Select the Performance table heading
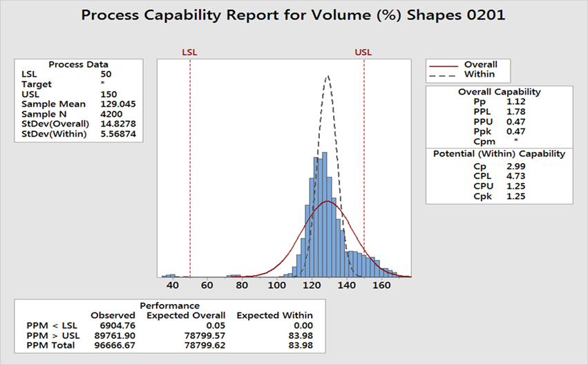588x365 pixels. tap(169, 305)
